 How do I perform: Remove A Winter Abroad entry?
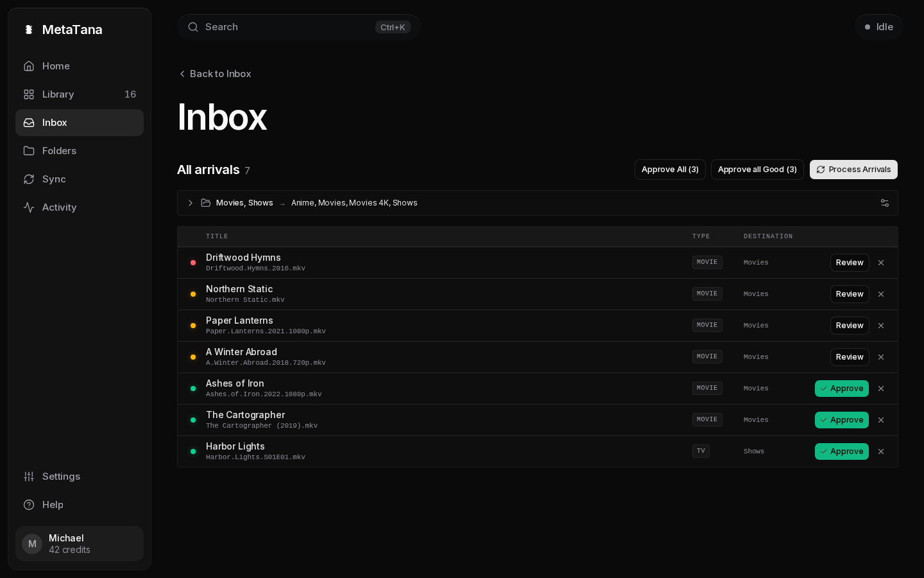click(x=881, y=357)
